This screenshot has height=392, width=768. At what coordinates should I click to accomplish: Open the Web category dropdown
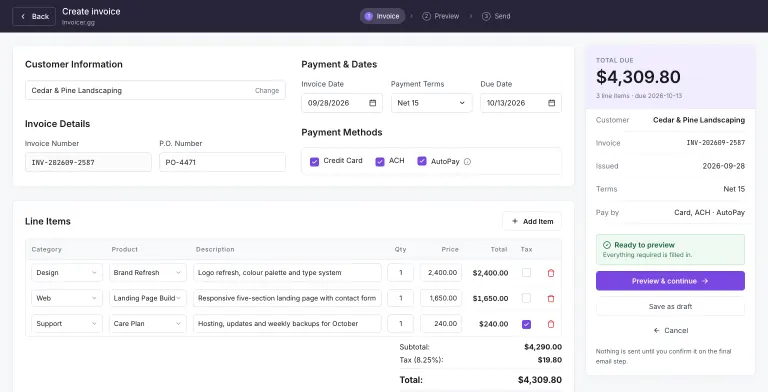point(67,298)
